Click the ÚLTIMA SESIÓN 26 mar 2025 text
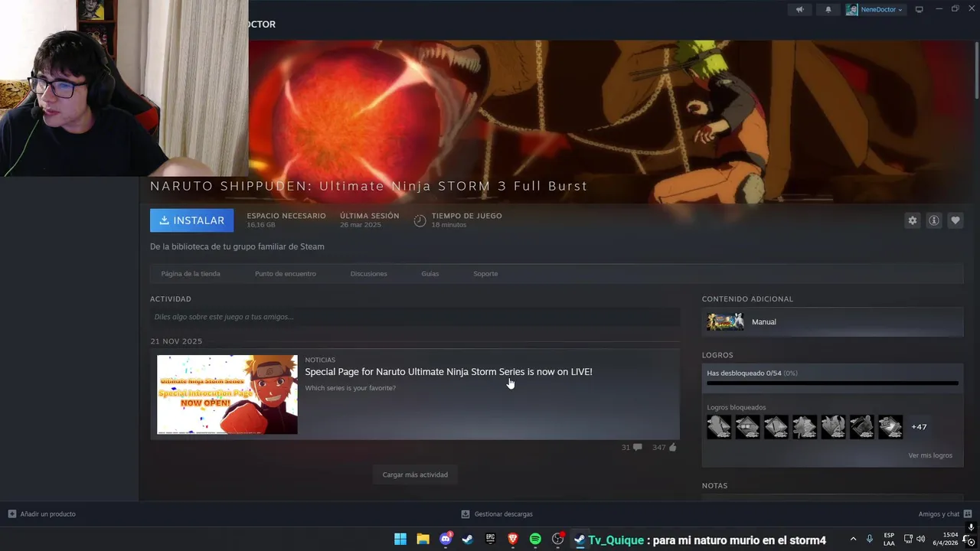 (x=370, y=220)
